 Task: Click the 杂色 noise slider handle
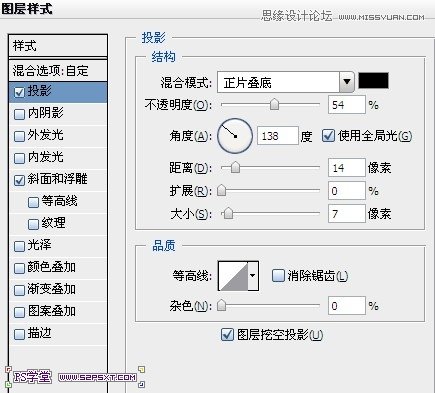(221, 305)
